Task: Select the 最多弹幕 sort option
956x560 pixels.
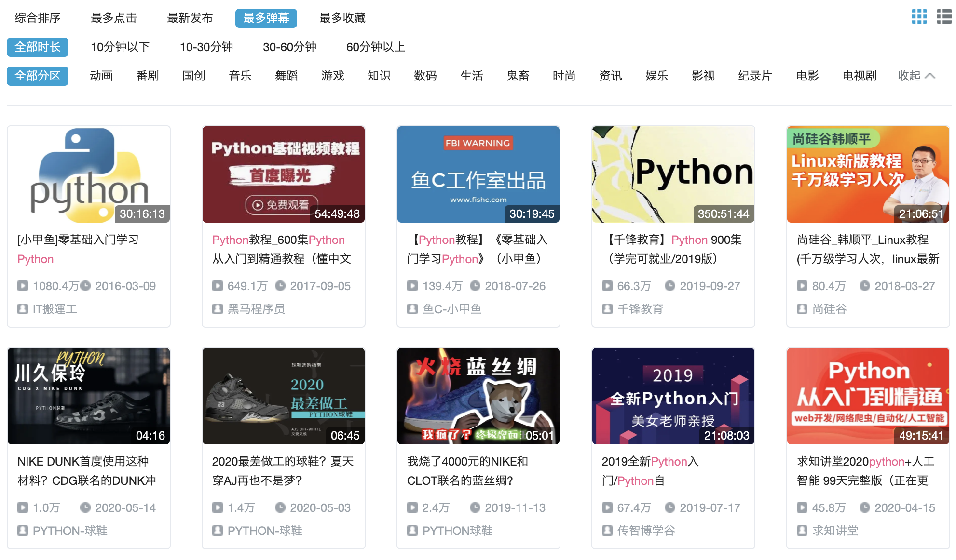Action: click(266, 18)
